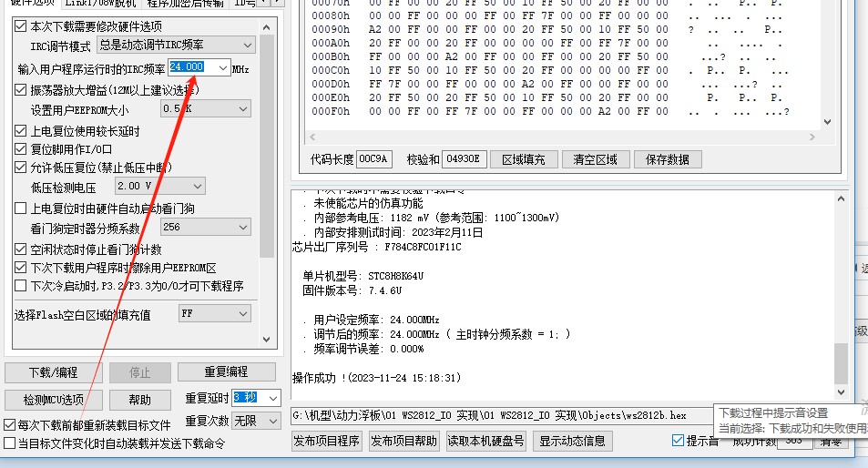
Task: Open 帮助 via the help button
Action: 139,400
